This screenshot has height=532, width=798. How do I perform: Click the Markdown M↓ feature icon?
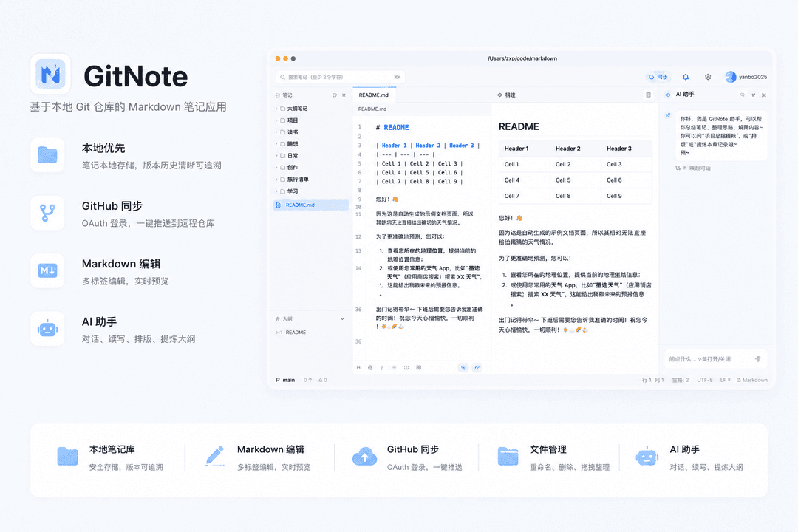click(x=47, y=271)
